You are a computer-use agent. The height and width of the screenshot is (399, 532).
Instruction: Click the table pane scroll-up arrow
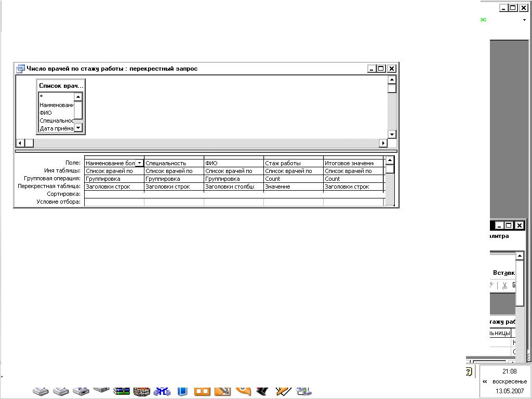pyautogui.click(x=392, y=79)
